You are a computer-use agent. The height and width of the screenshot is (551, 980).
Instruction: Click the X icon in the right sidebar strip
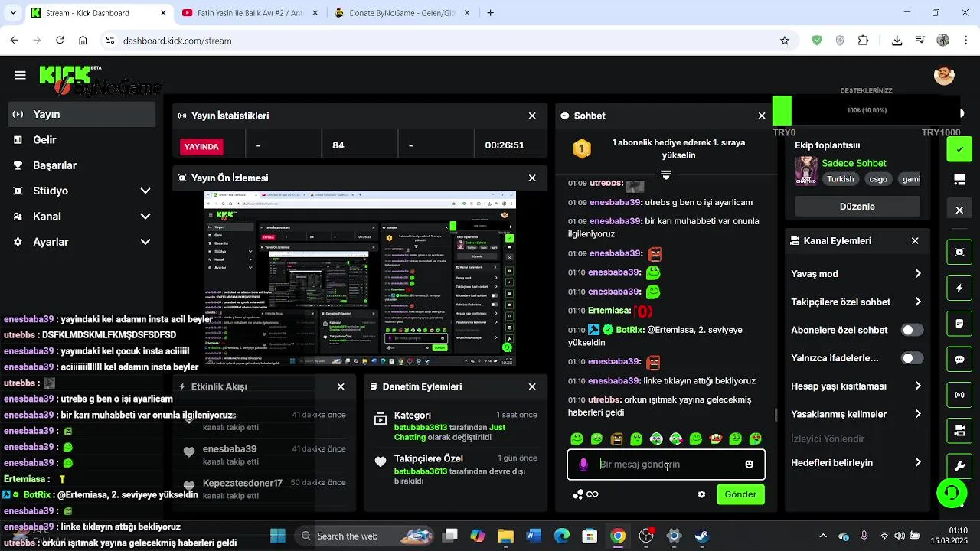tap(959, 210)
